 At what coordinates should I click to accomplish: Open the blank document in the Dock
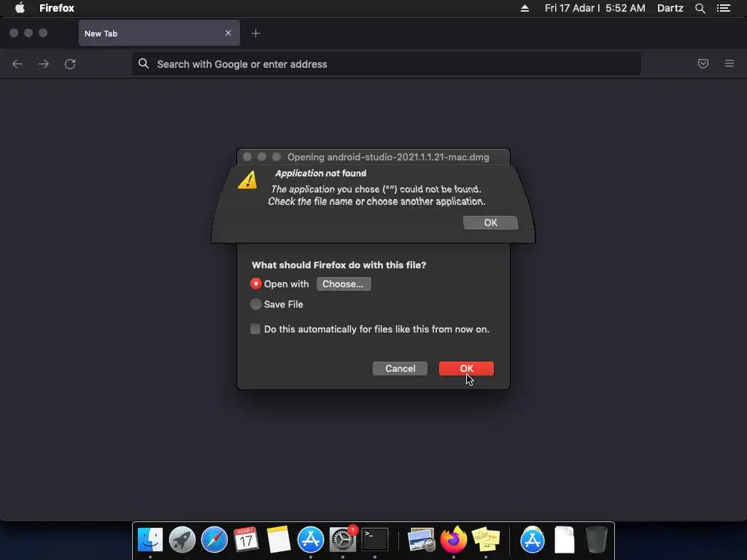(565, 540)
